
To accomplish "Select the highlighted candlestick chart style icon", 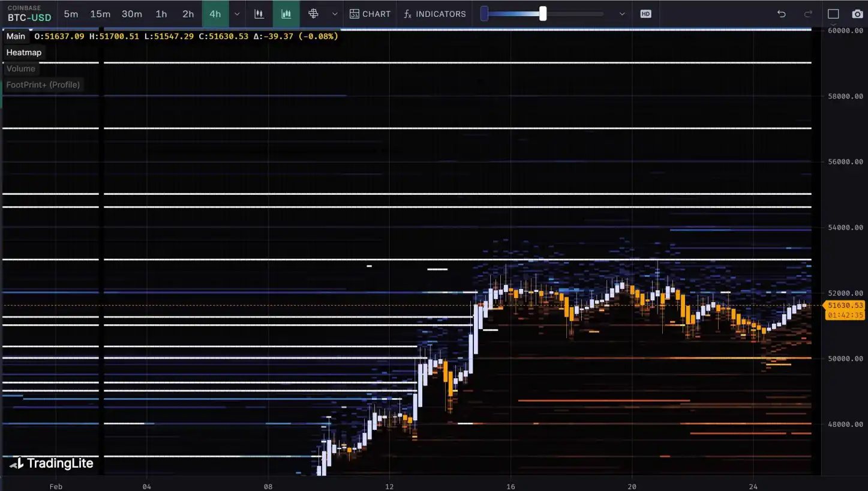I will tap(286, 14).
